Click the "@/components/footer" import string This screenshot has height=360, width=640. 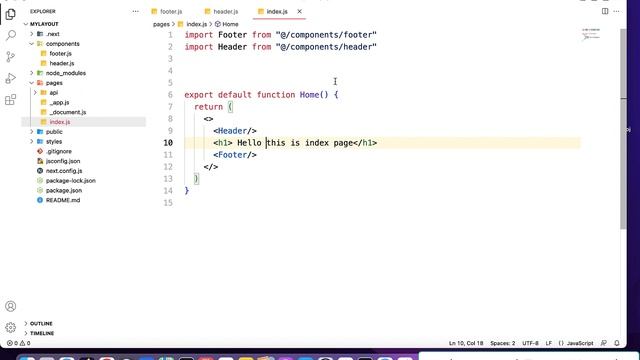[326, 35]
